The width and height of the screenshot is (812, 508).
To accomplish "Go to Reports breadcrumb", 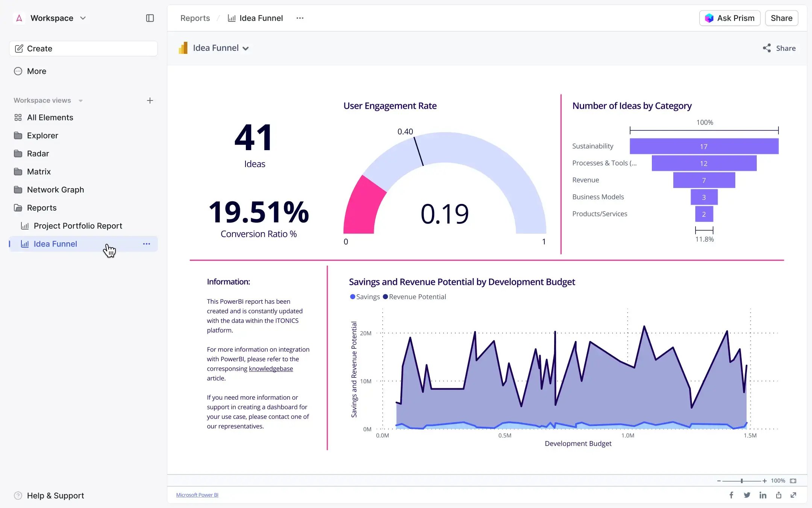I will coord(195,18).
